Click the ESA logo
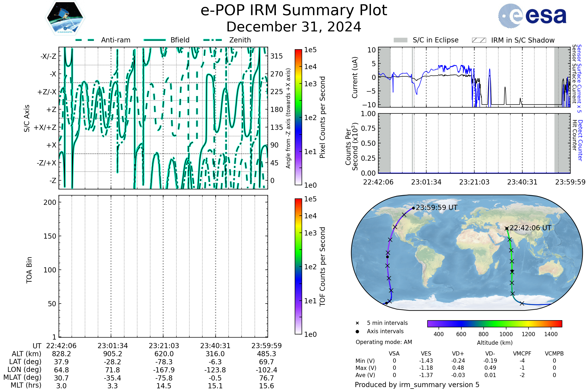The image size is (588, 392). point(532,16)
